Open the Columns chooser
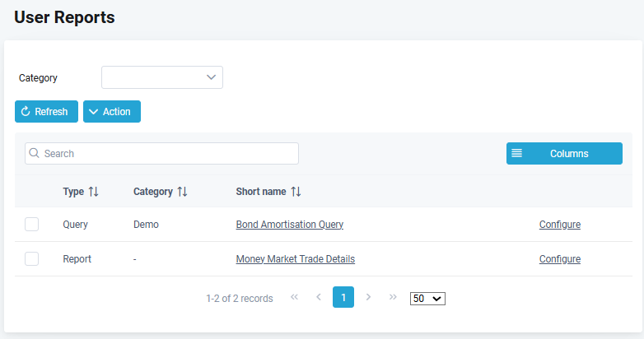Image resolution: width=644 pixels, height=339 pixels. pyautogui.click(x=564, y=153)
